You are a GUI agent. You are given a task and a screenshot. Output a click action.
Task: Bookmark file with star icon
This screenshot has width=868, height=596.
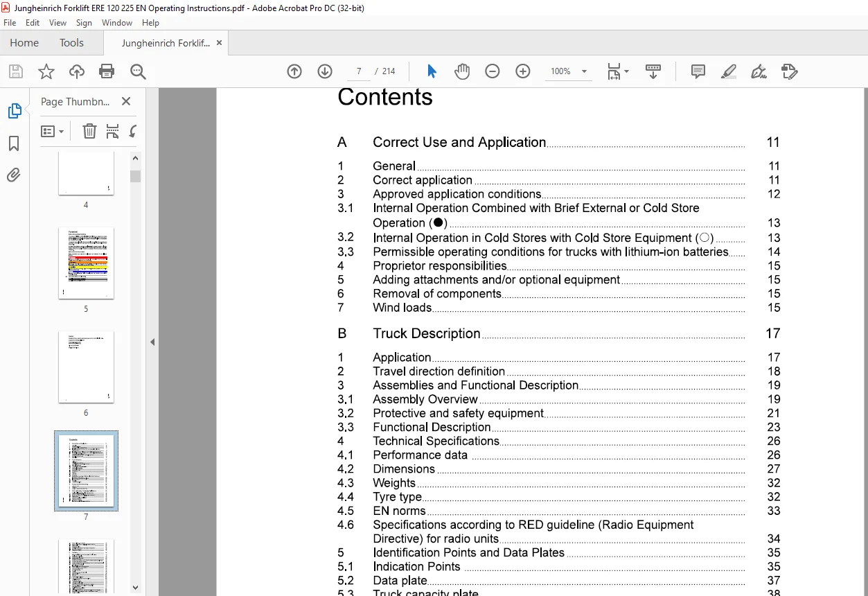pyautogui.click(x=46, y=71)
